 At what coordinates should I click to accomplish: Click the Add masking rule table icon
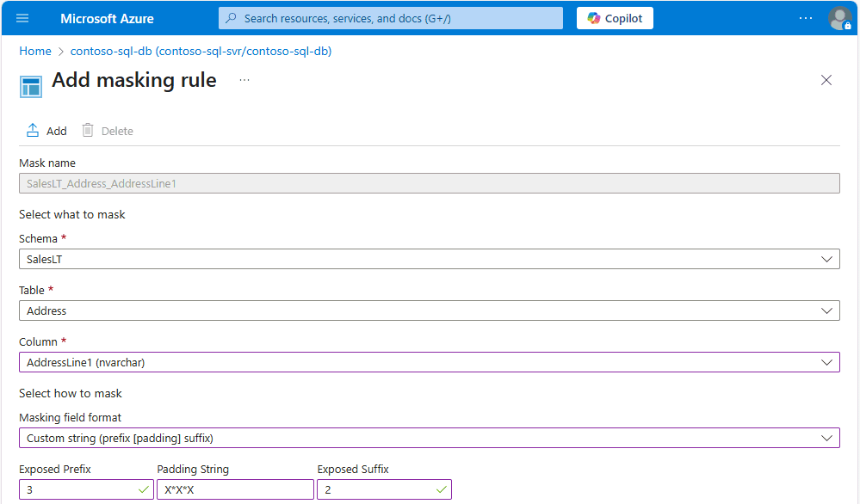point(31,87)
